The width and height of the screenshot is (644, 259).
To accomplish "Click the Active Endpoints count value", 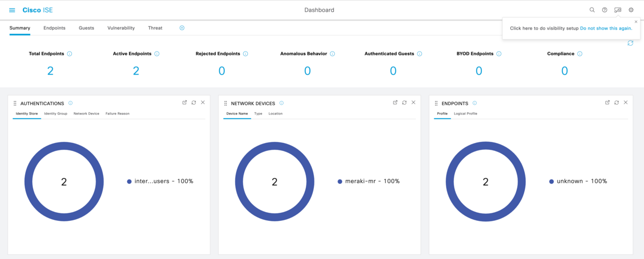I will pos(136,71).
